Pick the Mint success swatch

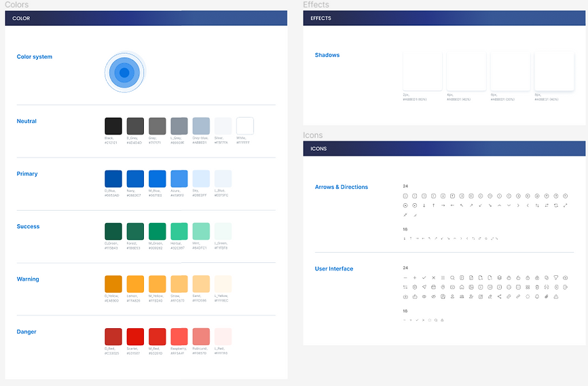point(201,231)
